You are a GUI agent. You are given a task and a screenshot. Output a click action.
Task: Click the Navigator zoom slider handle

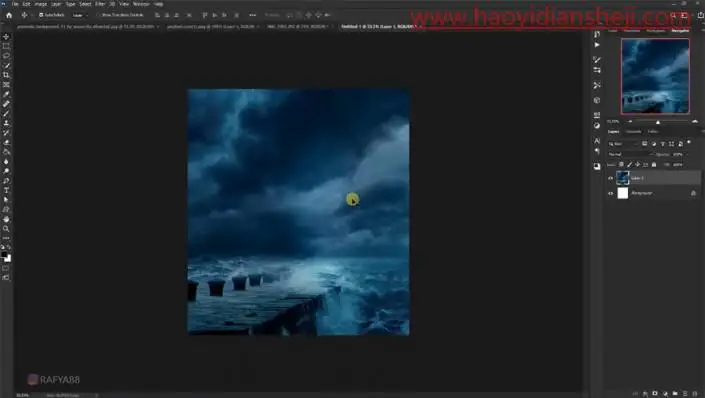[658, 122]
